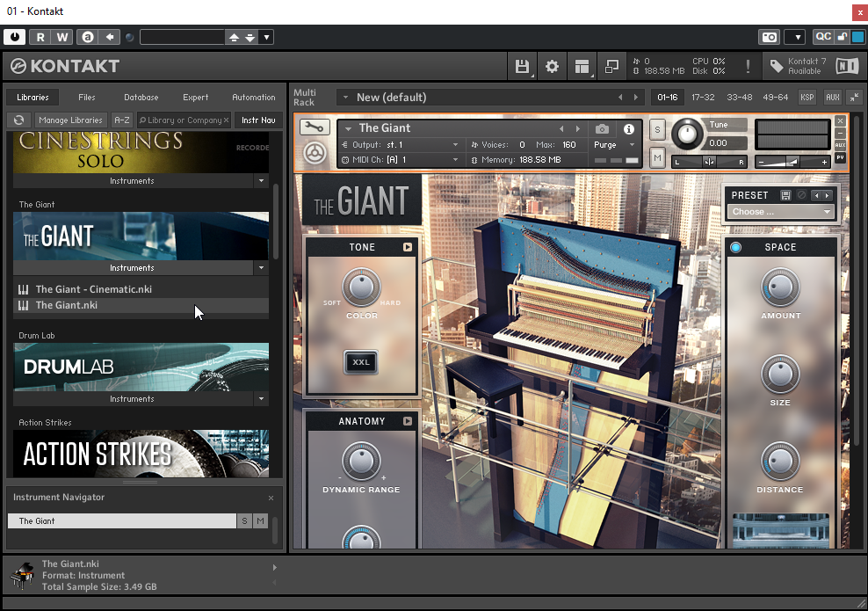868x611 pixels.
Task: Select next preset arrow in PRESET panel
Action: pyautogui.click(x=827, y=195)
